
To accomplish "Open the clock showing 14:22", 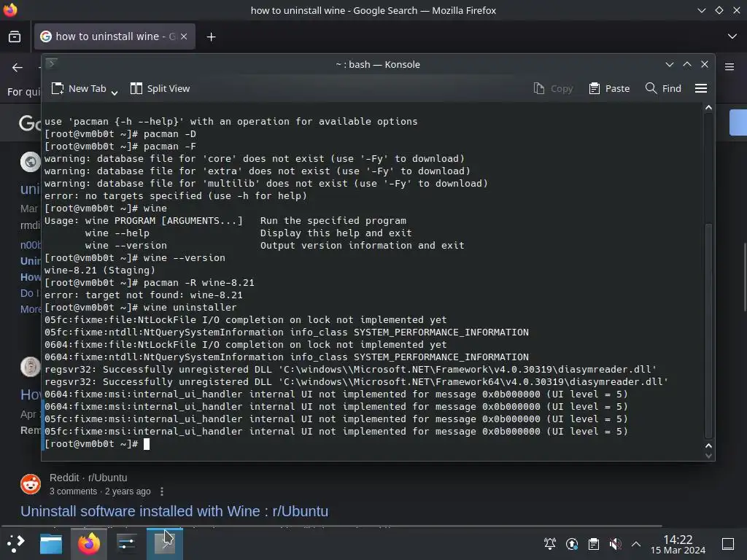I will tap(678, 544).
